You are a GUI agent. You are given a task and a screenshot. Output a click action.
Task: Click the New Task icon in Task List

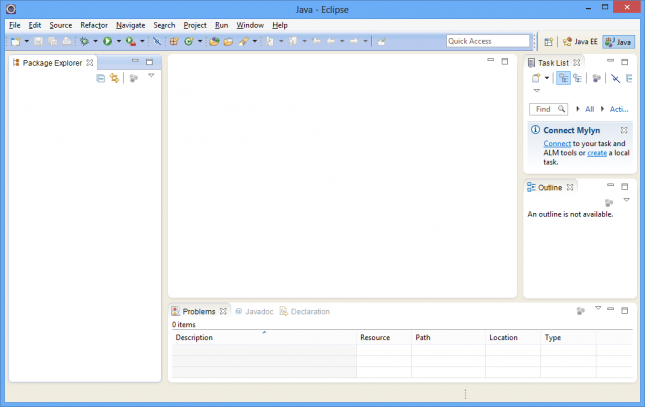(536, 78)
